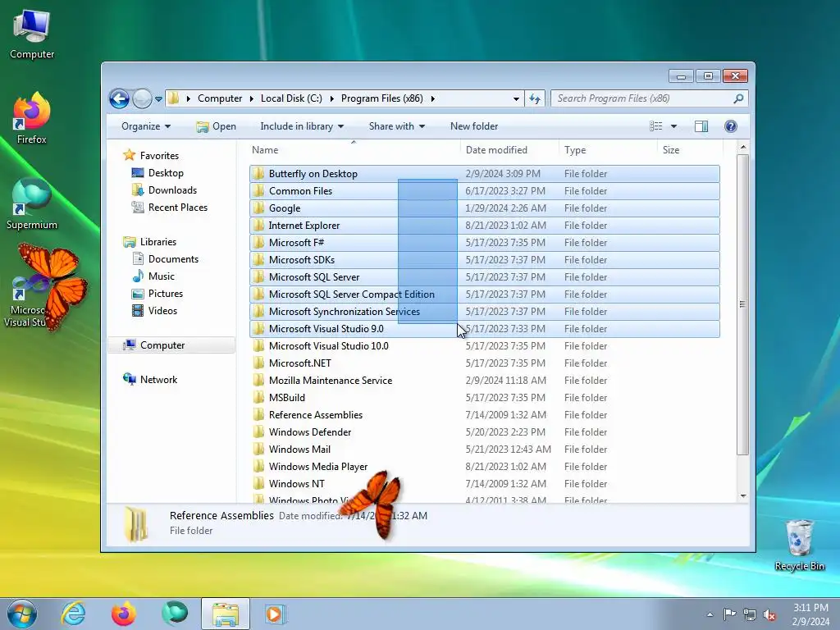The height and width of the screenshot is (630, 840).
Task: Expand the Local Disk (C:) breadcrumb arrow
Action: (x=331, y=98)
